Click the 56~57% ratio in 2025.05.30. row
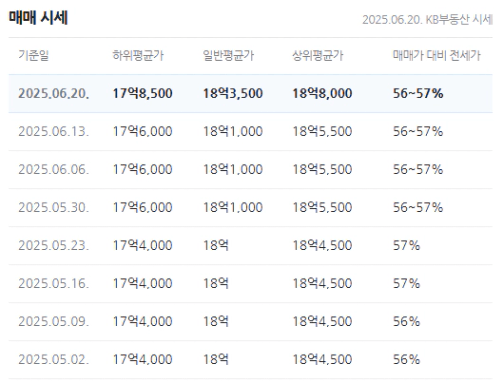 [x=418, y=207]
